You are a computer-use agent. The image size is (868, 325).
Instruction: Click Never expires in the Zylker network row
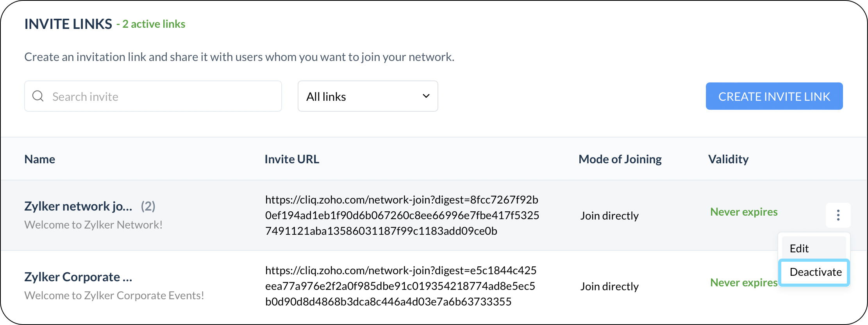[x=744, y=212]
